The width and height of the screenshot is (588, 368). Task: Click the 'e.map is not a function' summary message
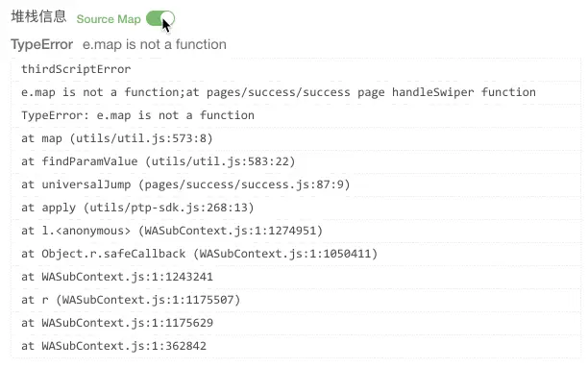click(155, 44)
